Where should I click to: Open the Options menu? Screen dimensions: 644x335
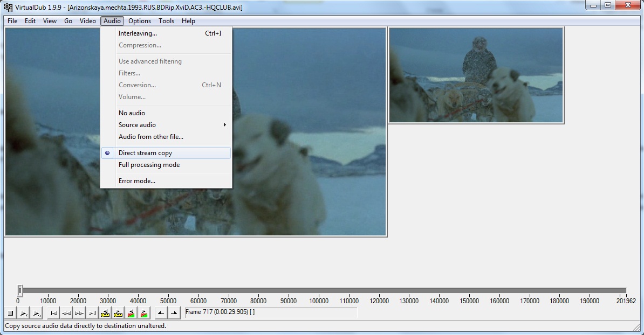pyautogui.click(x=140, y=21)
